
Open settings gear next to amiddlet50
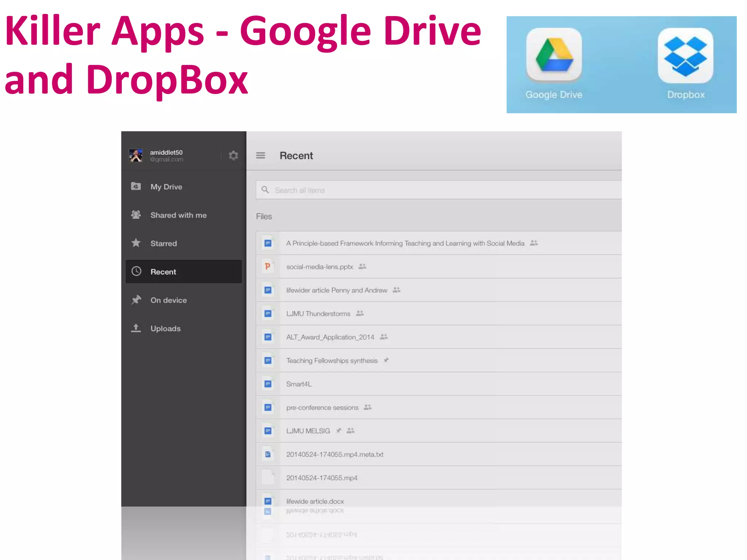pos(233,156)
